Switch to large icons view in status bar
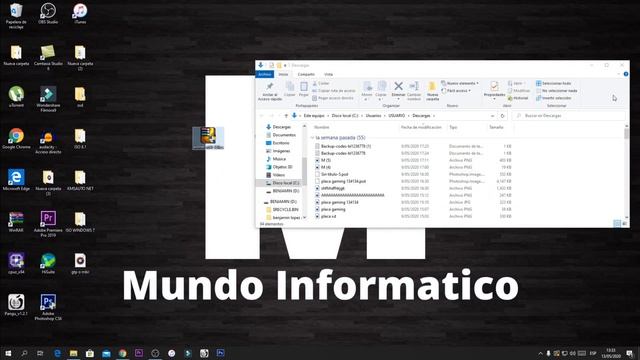Screen dimensions: 640x360 point(624,223)
